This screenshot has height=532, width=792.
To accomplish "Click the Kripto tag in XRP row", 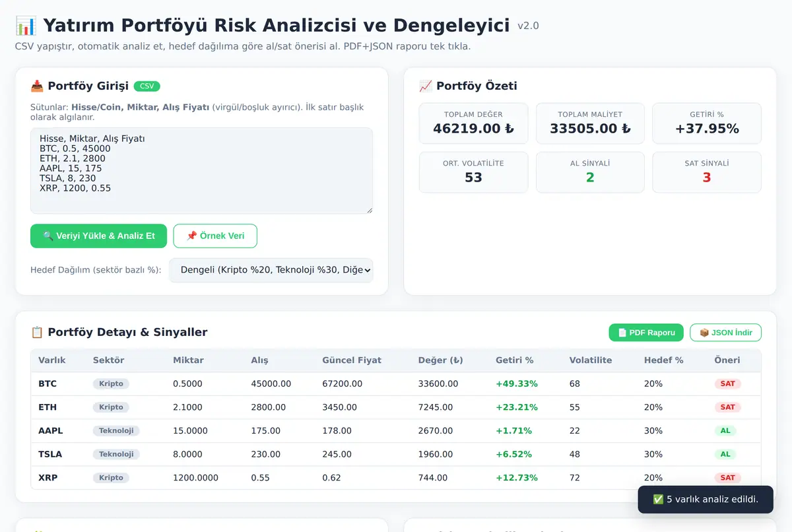I will pos(111,477).
